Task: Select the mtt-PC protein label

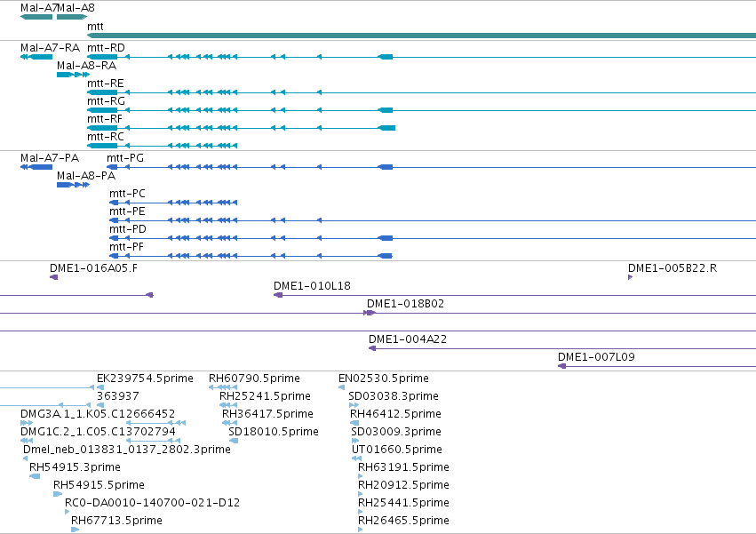Action: point(127,194)
